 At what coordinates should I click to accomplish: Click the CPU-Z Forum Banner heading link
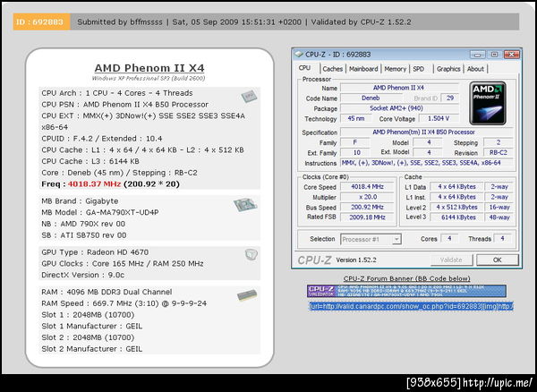tap(406, 278)
